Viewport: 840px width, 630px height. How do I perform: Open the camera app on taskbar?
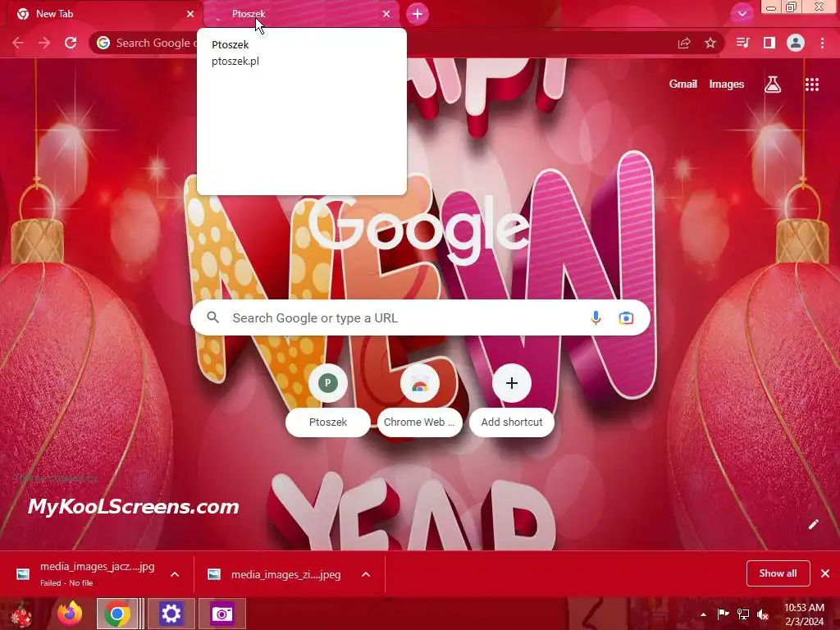click(221, 614)
